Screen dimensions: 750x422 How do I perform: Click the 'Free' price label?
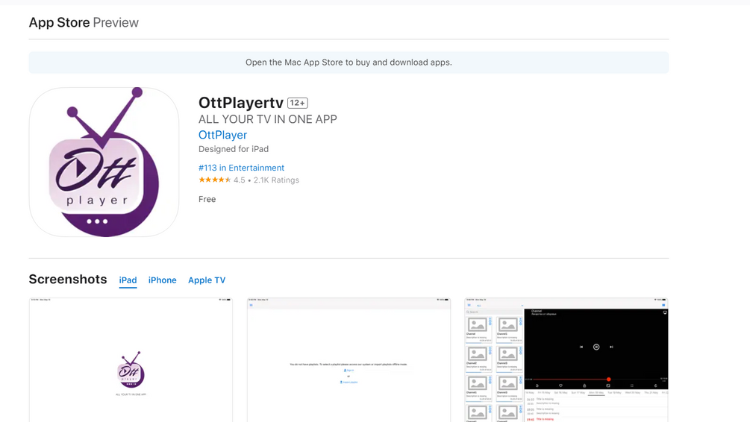tap(207, 199)
